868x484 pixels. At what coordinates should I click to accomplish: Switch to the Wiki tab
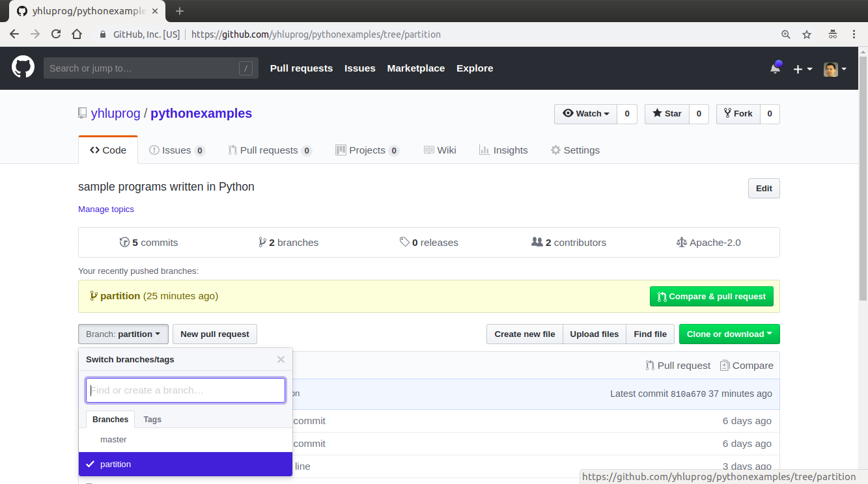click(x=440, y=150)
